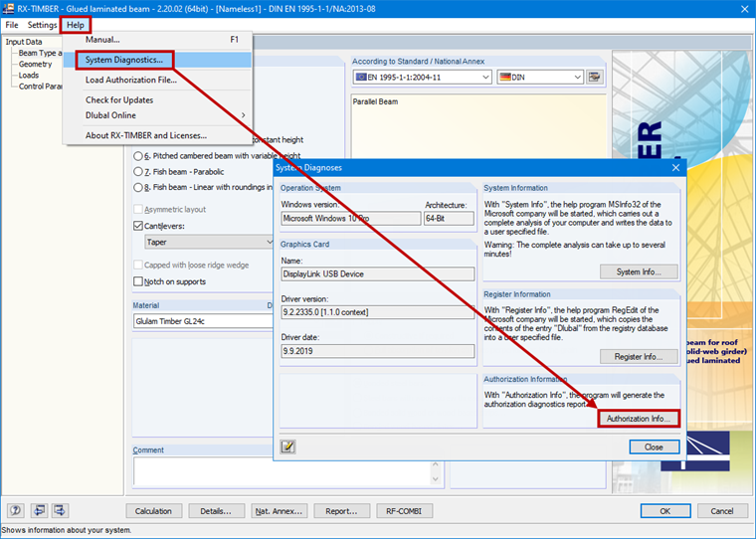
Task: Click the RX-TIMBER application icon in title bar
Action: click(x=8, y=9)
